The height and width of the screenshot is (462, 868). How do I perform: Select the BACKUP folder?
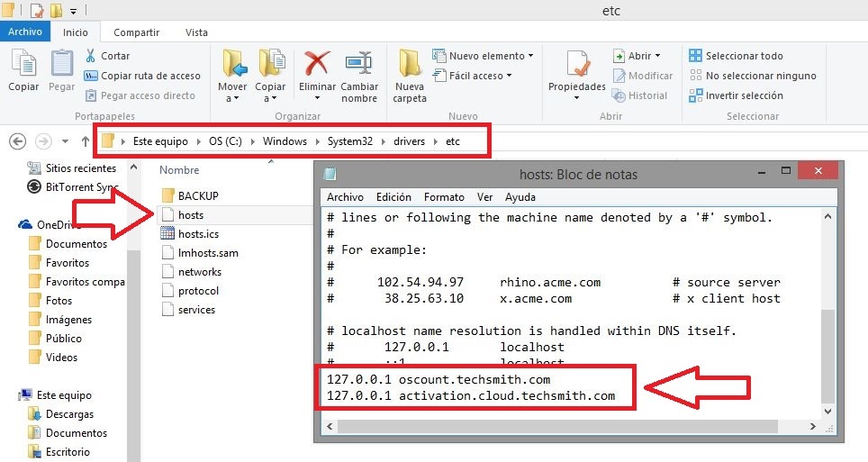[x=190, y=195]
